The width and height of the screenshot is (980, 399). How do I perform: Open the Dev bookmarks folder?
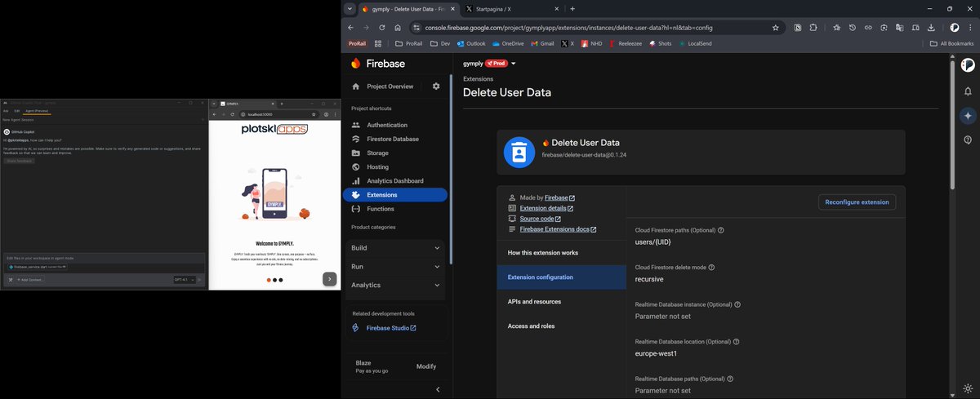click(439, 43)
